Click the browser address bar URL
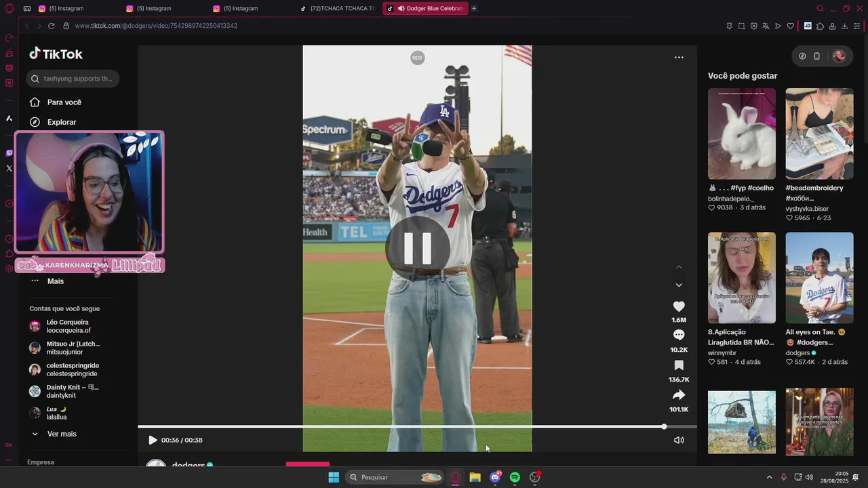868x488 pixels. pos(156,26)
